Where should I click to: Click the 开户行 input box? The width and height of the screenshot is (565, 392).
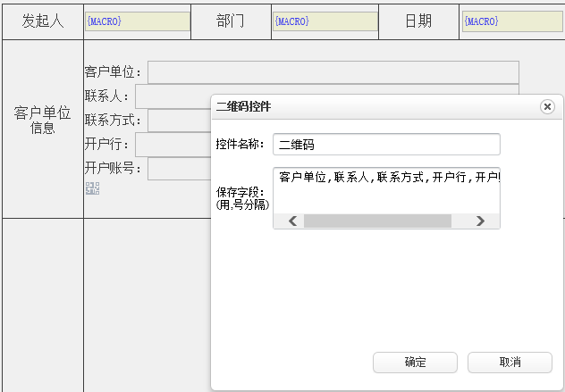pyautogui.click(x=172, y=145)
